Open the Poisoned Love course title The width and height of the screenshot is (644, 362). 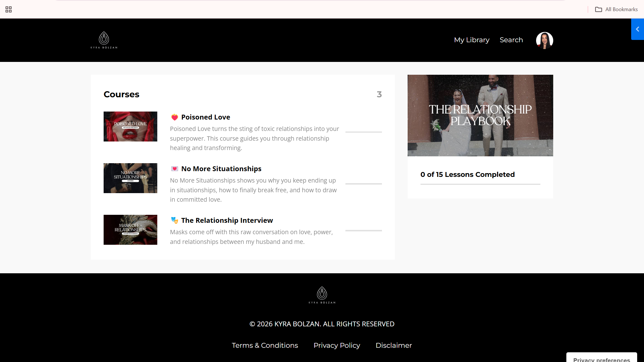[206, 117]
